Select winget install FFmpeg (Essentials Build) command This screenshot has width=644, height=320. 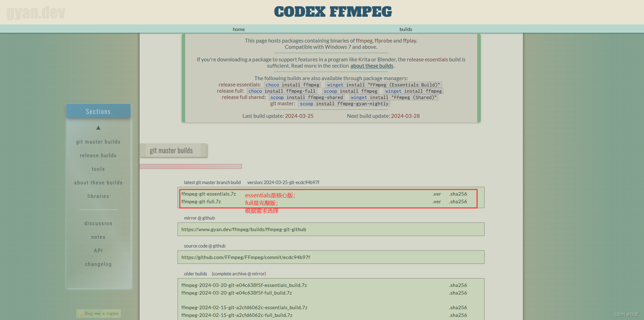pos(384,85)
